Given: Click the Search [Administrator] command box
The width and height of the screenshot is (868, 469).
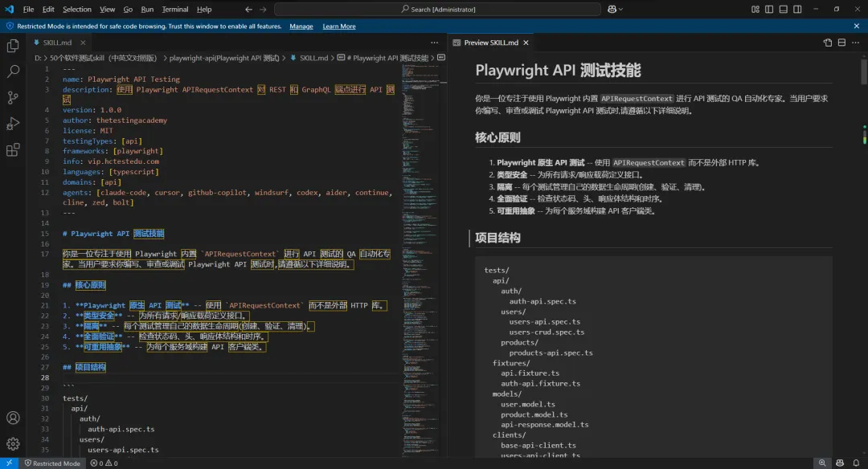Looking at the screenshot, I should [x=437, y=10].
